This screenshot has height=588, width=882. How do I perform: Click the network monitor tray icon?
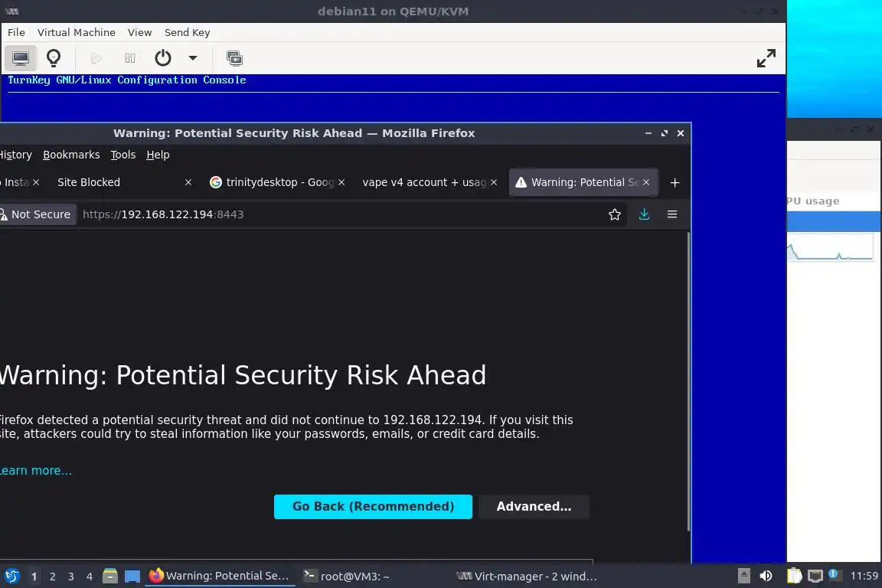tap(815, 576)
